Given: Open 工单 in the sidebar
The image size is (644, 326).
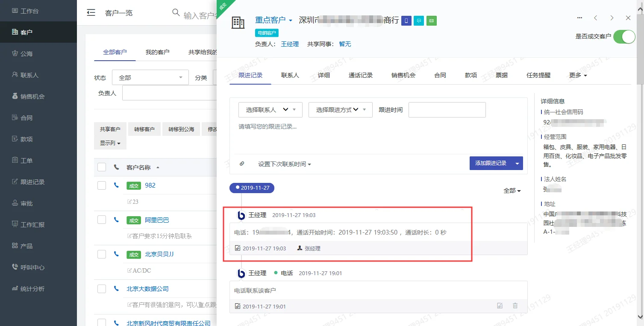Looking at the screenshot, I should point(38,160).
